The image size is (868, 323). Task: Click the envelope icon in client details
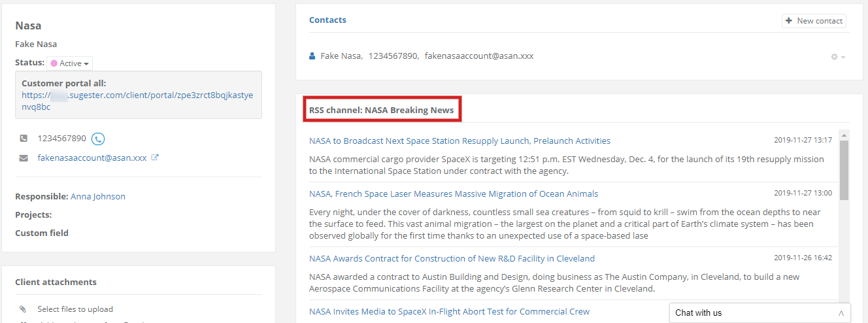pyautogui.click(x=24, y=158)
